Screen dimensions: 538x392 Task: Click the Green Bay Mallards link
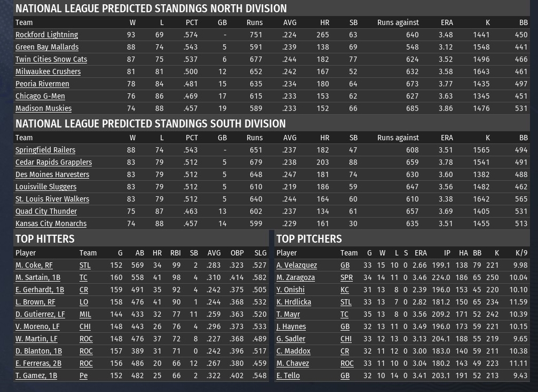[x=47, y=47]
